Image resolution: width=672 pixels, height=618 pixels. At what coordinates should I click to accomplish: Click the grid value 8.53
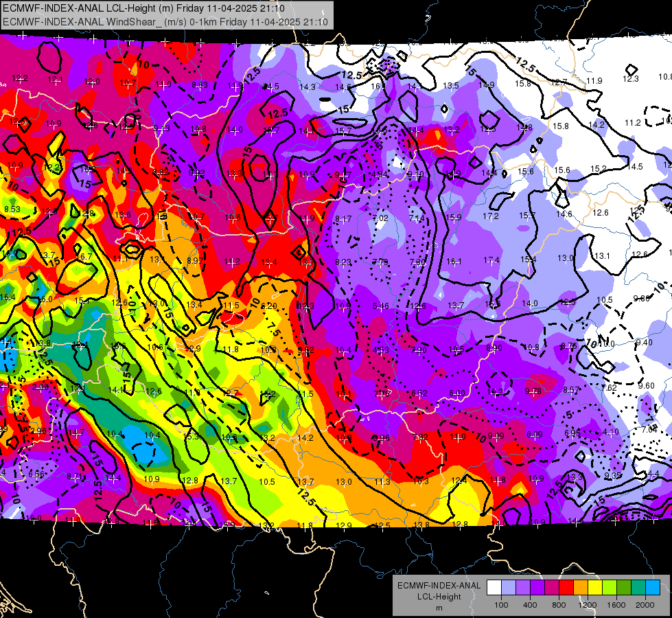coord(12,209)
